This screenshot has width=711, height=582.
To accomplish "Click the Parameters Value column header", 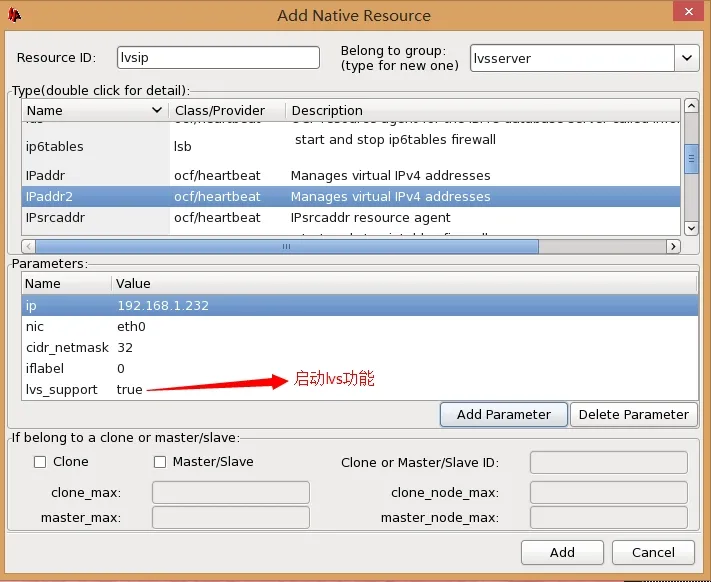I will (x=404, y=283).
